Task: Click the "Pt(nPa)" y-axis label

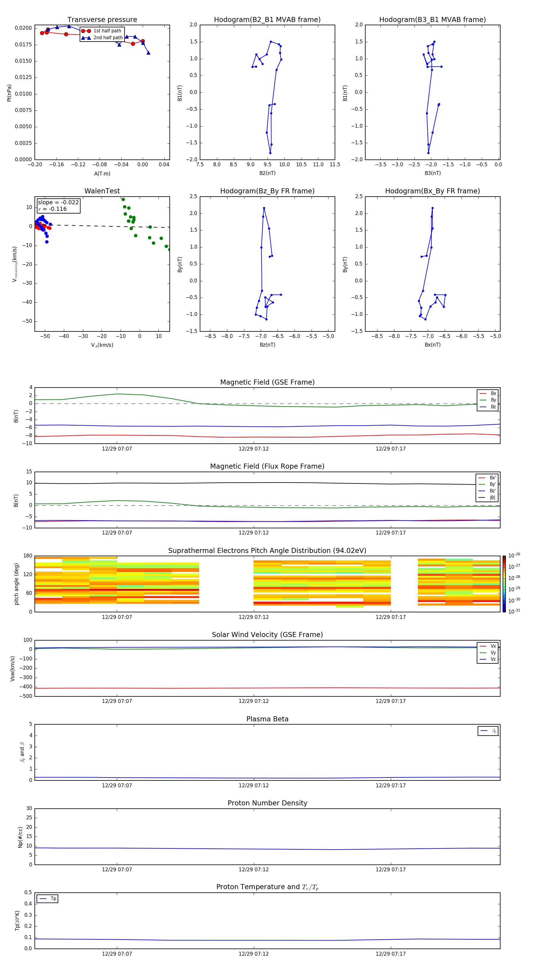Action: (9, 93)
